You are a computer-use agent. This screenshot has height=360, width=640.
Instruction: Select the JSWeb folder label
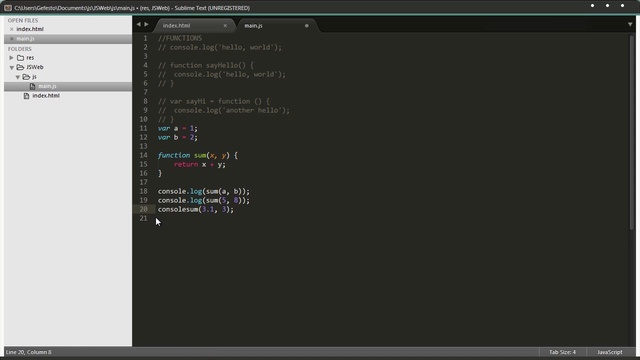pyautogui.click(x=35, y=67)
